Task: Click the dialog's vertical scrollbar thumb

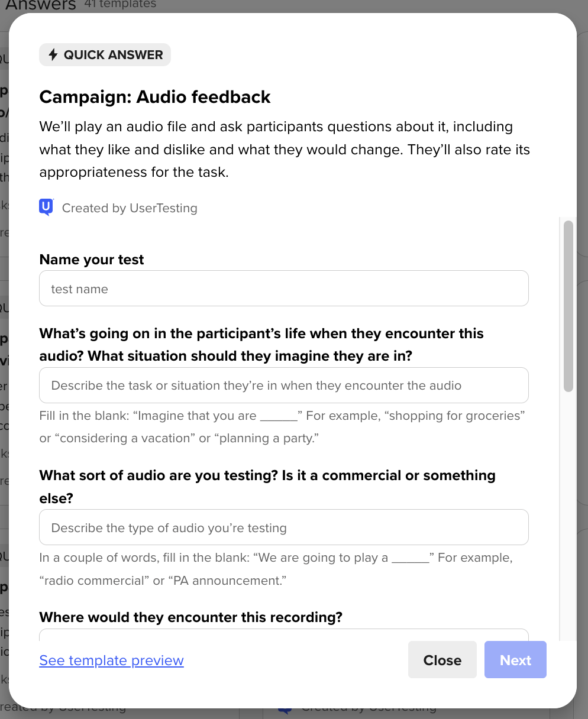Action: (568, 306)
